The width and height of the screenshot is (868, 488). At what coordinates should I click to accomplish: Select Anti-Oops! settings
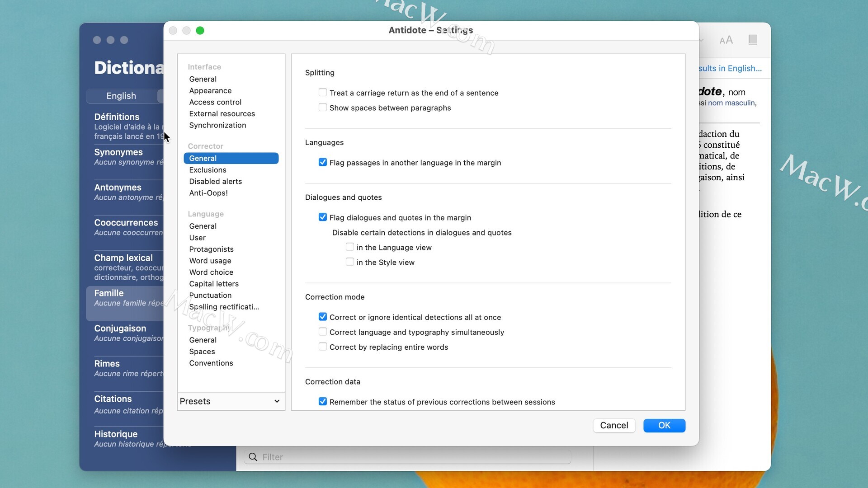coord(208,193)
